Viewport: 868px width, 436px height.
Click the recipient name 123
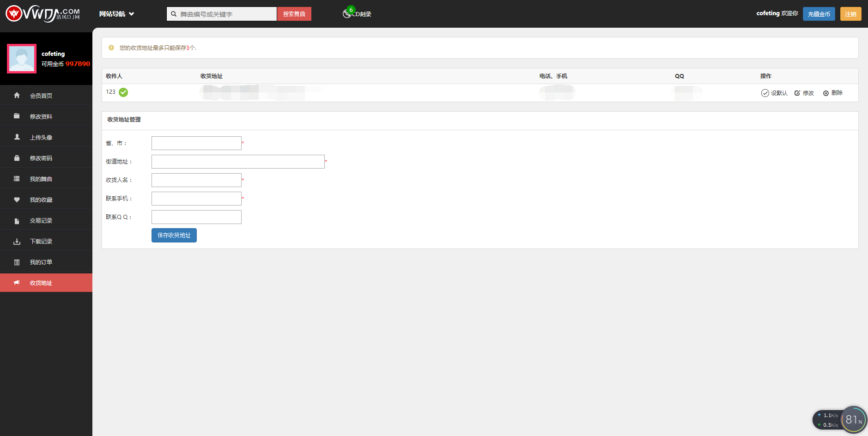click(110, 92)
